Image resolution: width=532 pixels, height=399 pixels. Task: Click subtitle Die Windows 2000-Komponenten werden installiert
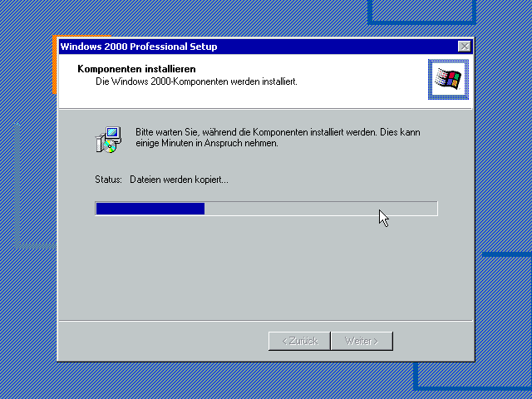tap(196, 81)
